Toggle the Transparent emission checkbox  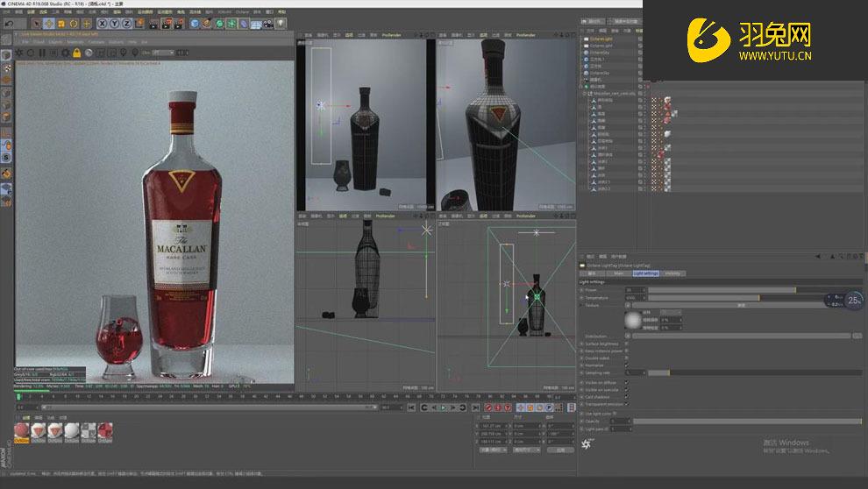click(x=626, y=404)
